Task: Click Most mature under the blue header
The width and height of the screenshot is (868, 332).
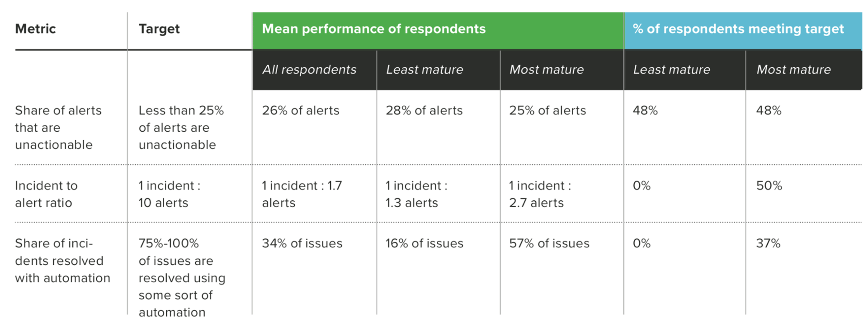Action: pos(793,70)
